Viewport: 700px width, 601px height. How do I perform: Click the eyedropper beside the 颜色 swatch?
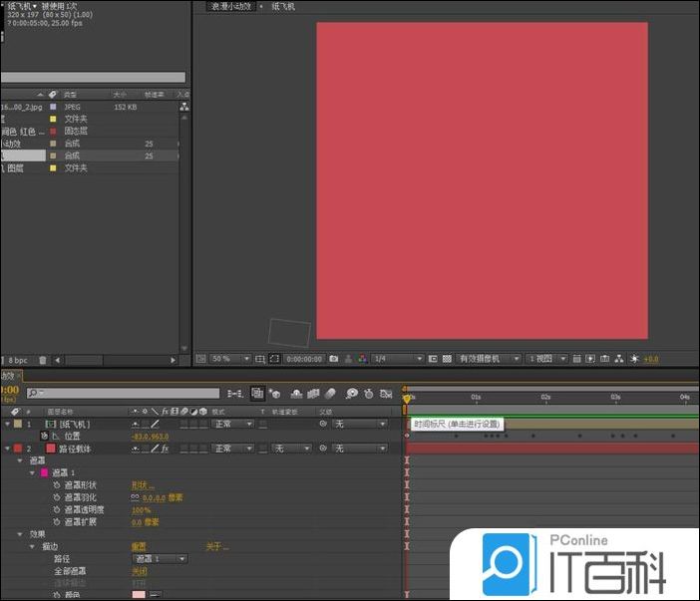click(x=155, y=595)
